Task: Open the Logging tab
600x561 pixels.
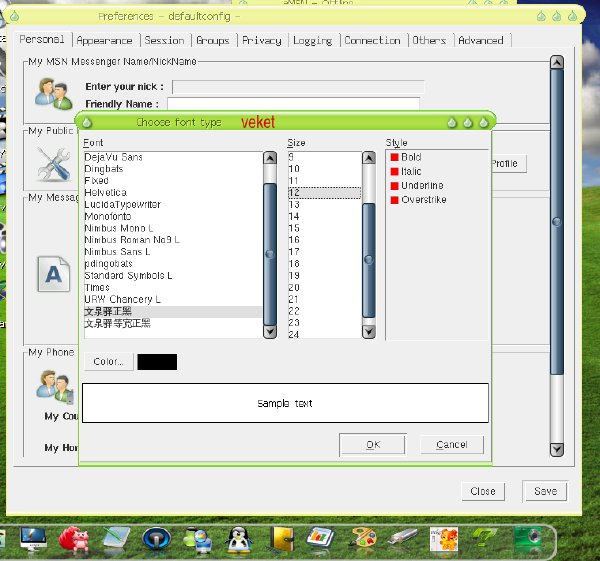Action: (x=313, y=41)
